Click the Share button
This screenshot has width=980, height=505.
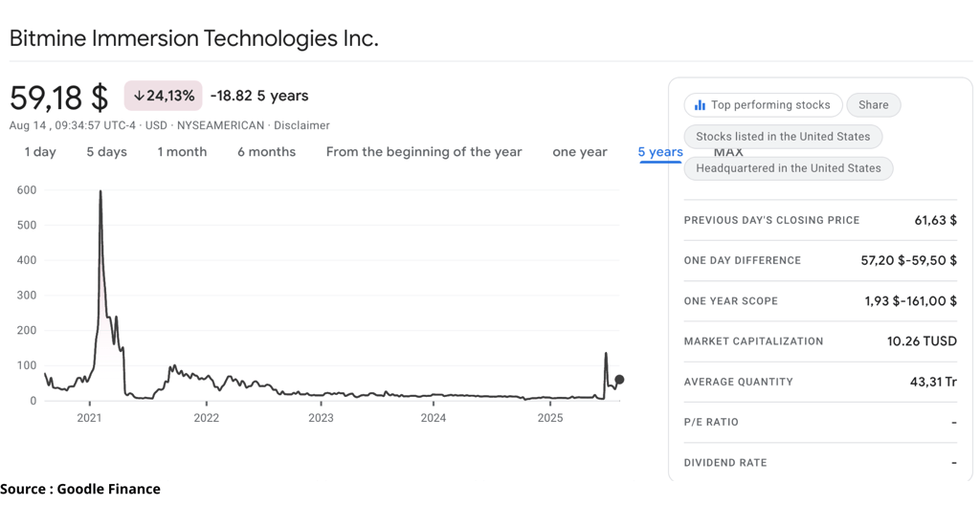[873, 105]
